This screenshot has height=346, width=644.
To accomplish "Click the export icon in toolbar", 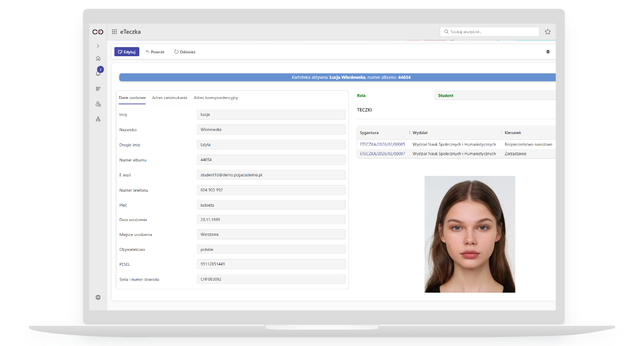I will point(548,51).
